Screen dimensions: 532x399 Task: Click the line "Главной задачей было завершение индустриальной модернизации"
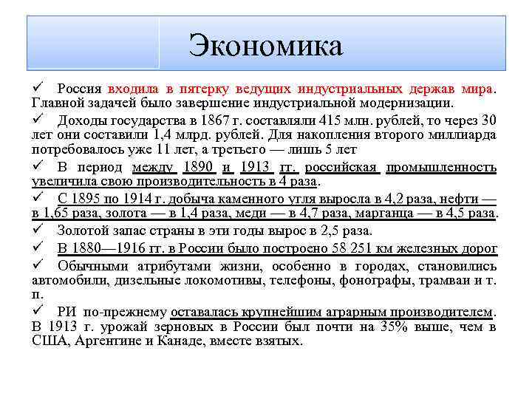pos(242,103)
